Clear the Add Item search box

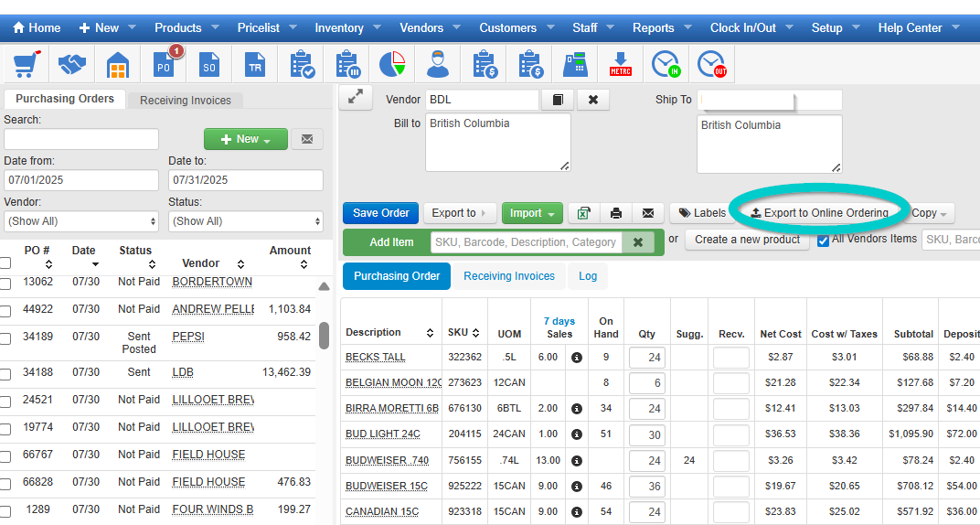(x=638, y=242)
